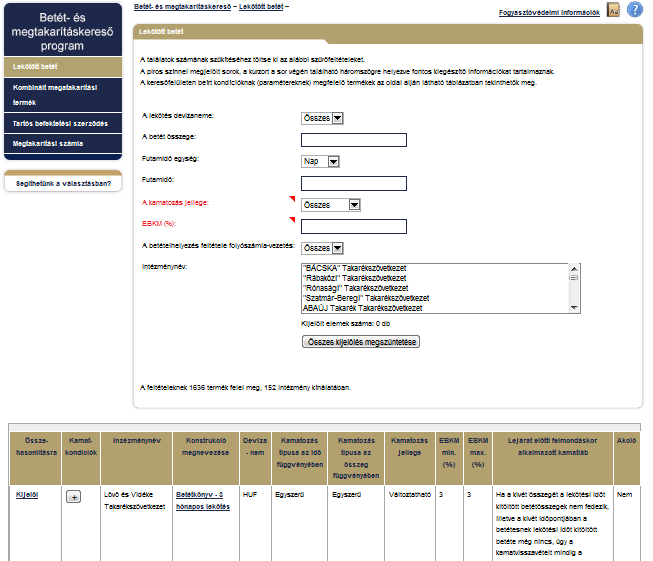Open the A kamatozás jellege dropdown

coord(331,205)
